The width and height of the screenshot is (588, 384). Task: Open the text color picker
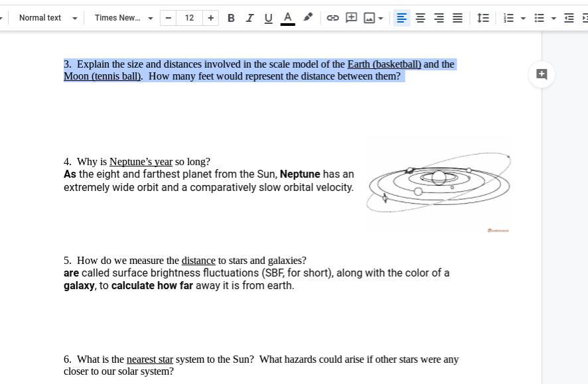click(x=287, y=18)
